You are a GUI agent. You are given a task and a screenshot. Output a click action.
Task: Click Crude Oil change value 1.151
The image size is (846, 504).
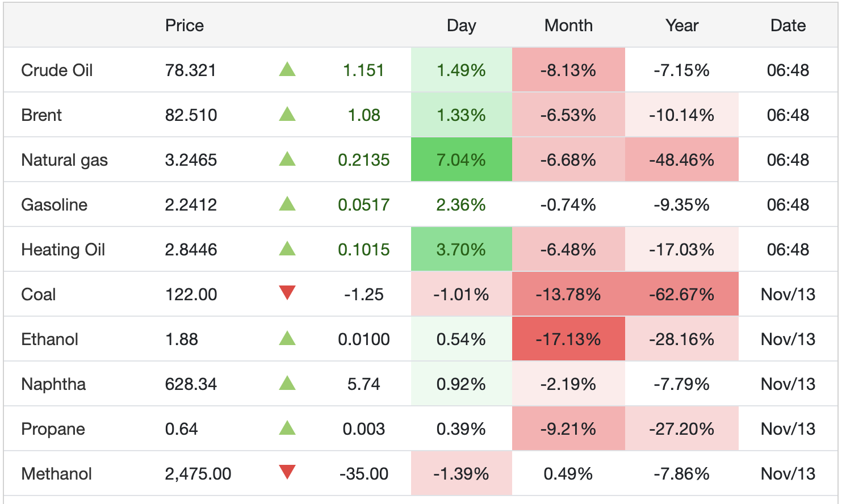click(363, 70)
